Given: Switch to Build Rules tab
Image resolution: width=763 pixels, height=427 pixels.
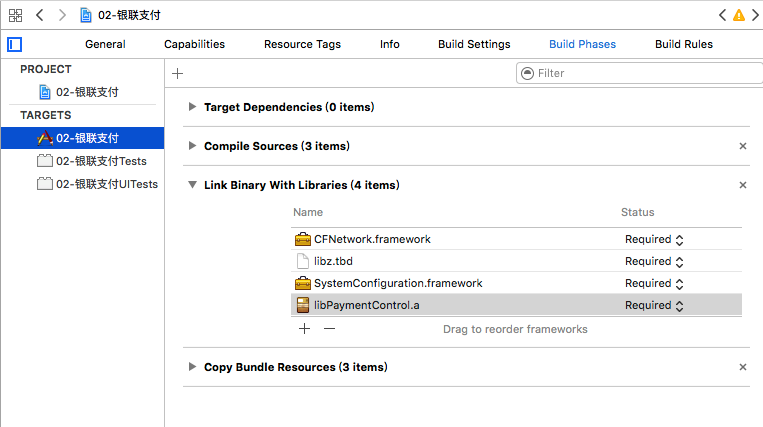Looking at the screenshot, I should pos(684,44).
